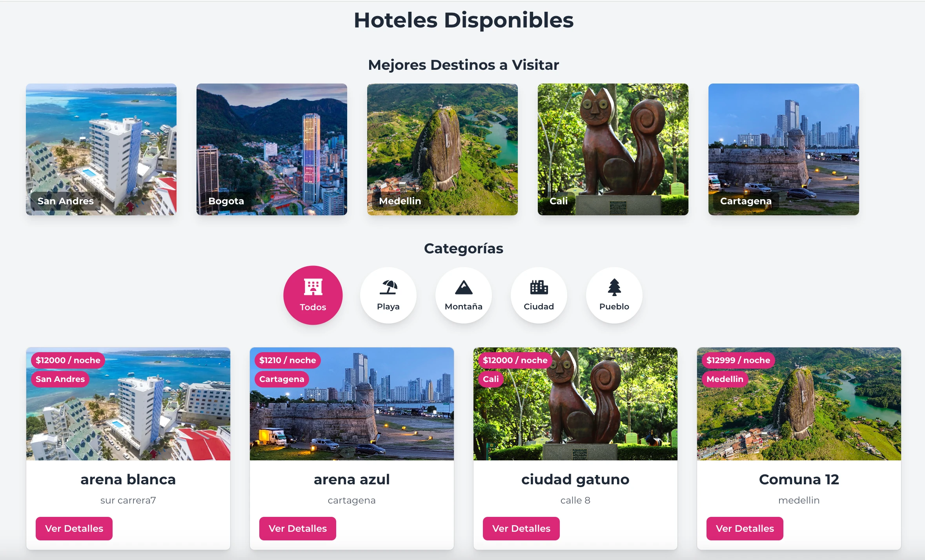Click the $1210 / noche price badge

point(288,360)
